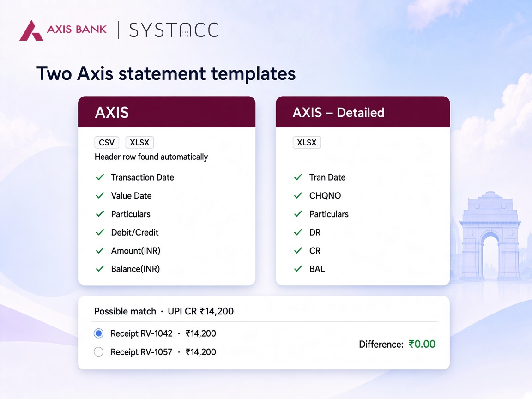Click the SYSTACC logo
Viewport: 532px width, 399px height.
[174, 30]
